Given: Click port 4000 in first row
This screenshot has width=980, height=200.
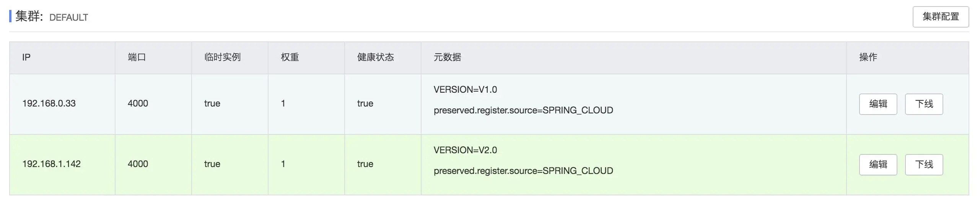Looking at the screenshot, I should 138,103.
